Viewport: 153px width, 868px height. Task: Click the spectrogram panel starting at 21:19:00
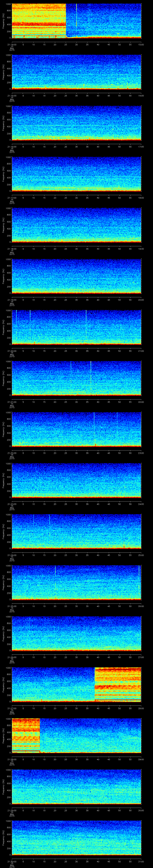76,276
